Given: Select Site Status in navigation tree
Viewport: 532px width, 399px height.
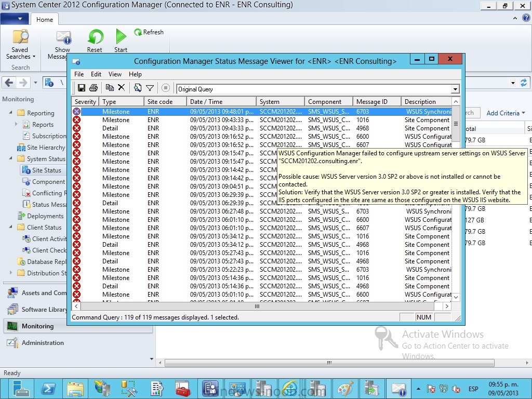Looking at the screenshot, I should (43, 170).
